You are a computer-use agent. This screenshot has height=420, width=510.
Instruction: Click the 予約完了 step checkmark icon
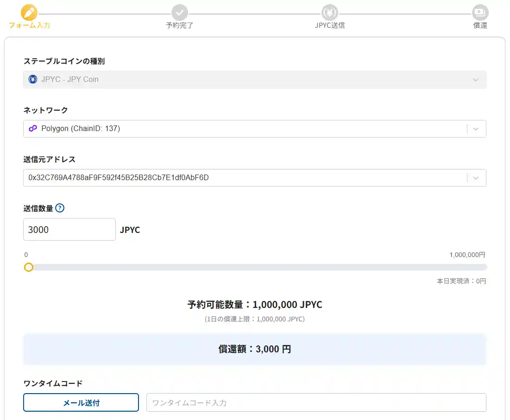pos(180,12)
